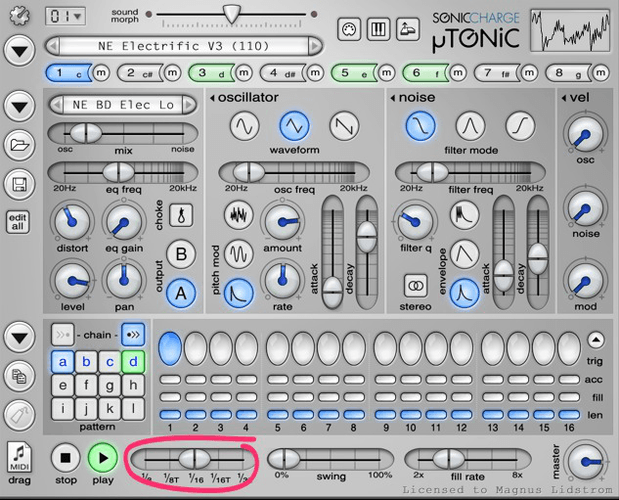Image resolution: width=619 pixels, height=500 pixels.
Task: Select output A
Action: [x=181, y=293]
